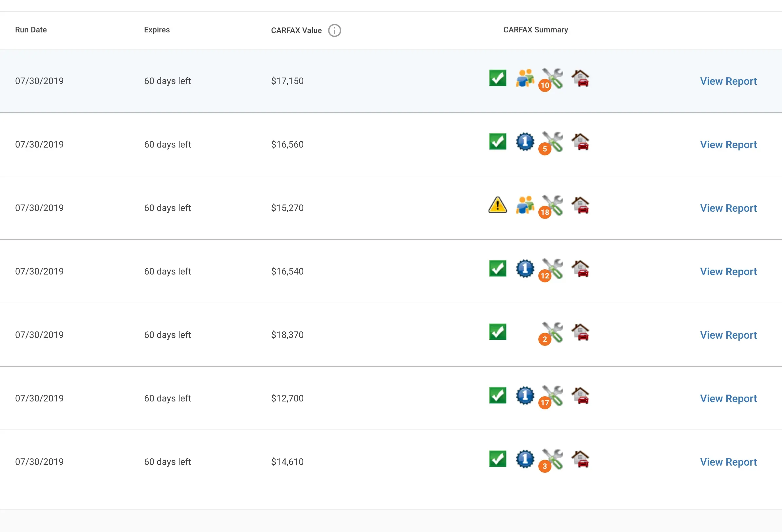The height and width of the screenshot is (532, 782).
Task: Open View Report for the $17,150 vehicle
Action: point(728,81)
